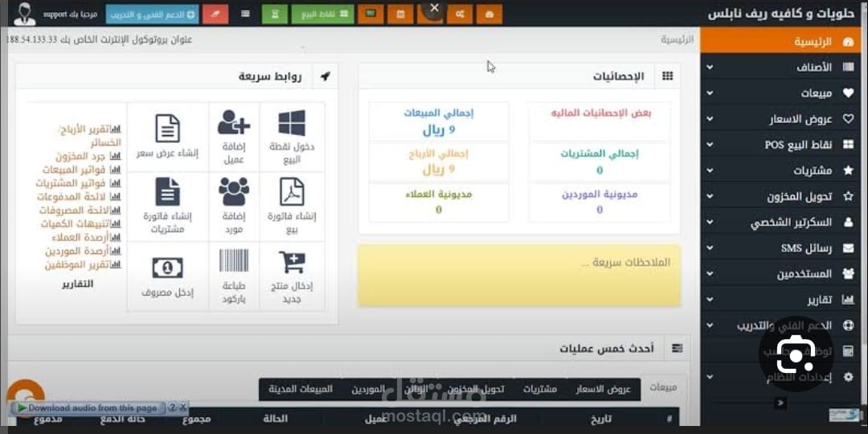
Task: Open تقرير الموظفين report link
Action: pos(83,264)
